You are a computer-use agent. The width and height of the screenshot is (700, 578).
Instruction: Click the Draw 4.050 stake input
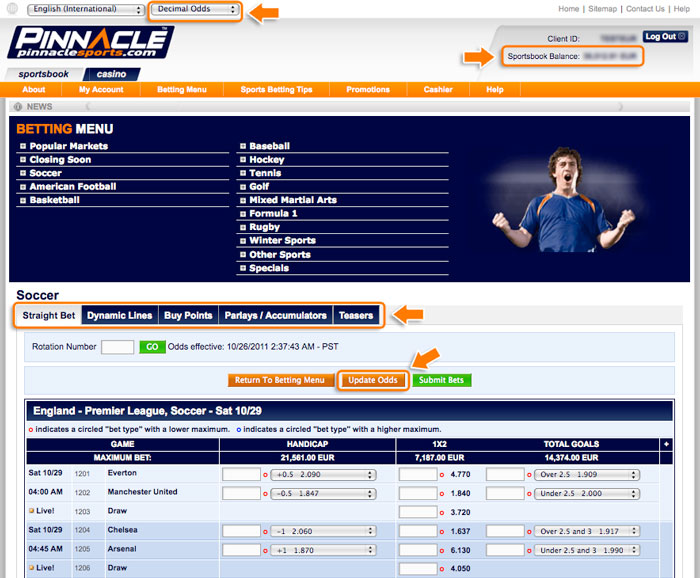coord(418,569)
